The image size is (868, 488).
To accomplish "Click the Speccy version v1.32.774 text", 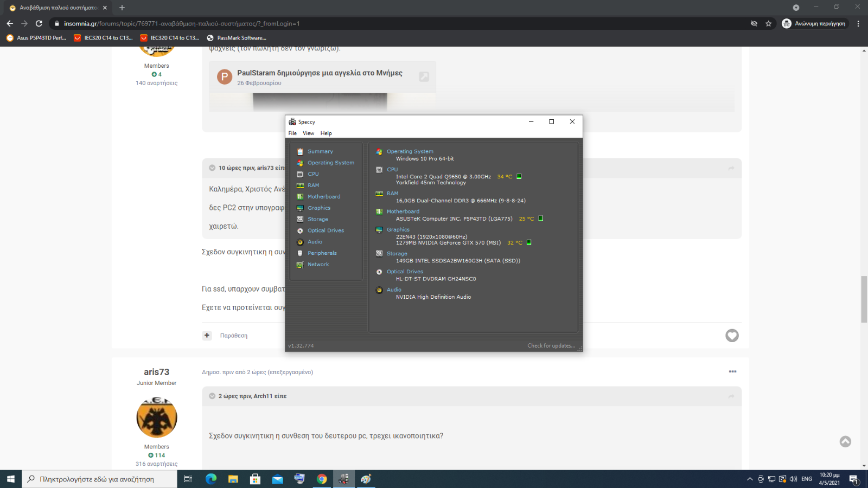I will (301, 346).
